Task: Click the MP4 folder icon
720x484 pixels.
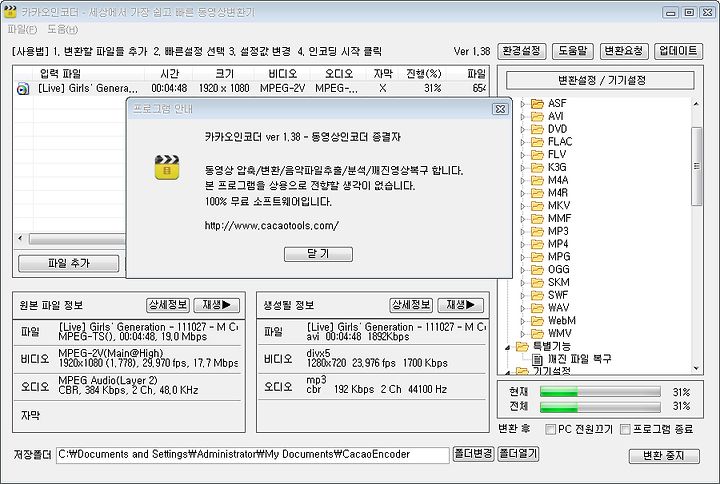Action: (537, 244)
